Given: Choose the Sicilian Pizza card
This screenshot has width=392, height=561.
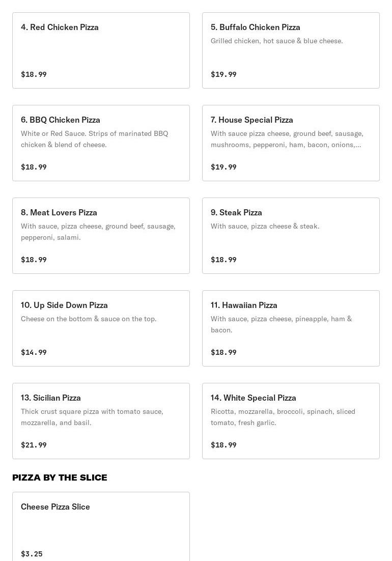Looking at the screenshot, I should (x=101, y=421).
